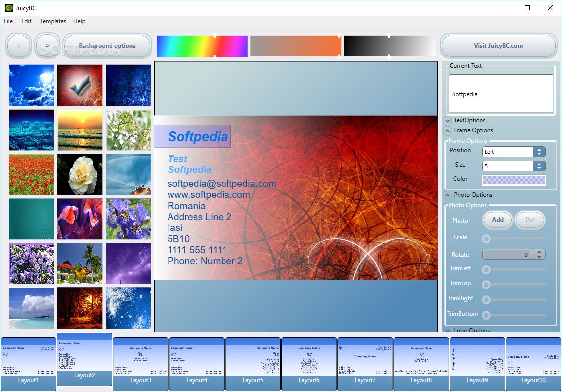Click the JuicyBC app icon in title bar
The width and height of the screenshot is (562, 392).
[x=9, y=8]
